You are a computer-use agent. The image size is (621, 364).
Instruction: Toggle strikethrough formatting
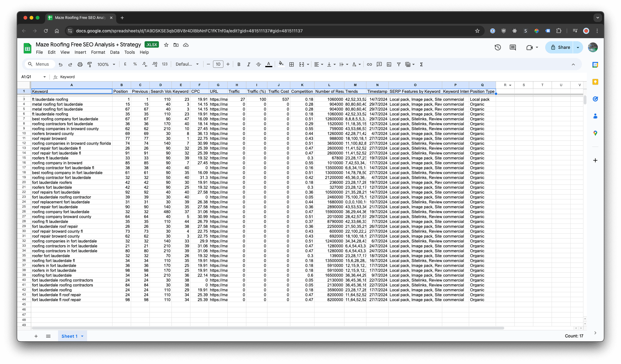coord(259,64)
